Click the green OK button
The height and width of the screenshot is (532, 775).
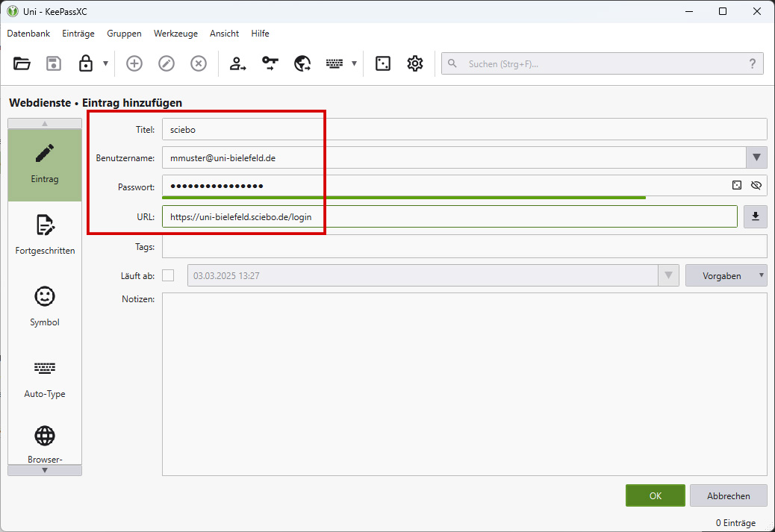(x=655, y=495)
